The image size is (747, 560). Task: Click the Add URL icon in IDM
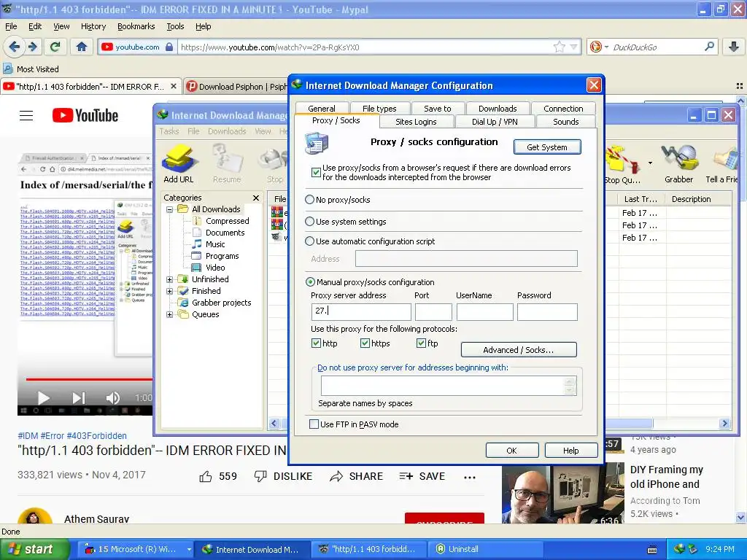179,164
